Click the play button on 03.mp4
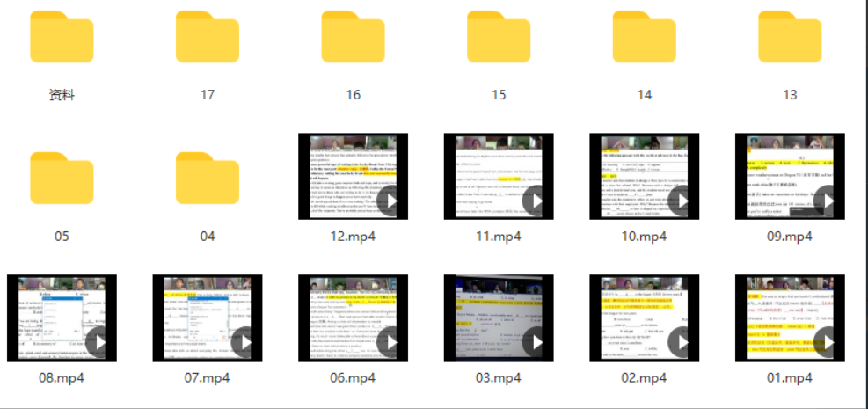 [536, 342]
